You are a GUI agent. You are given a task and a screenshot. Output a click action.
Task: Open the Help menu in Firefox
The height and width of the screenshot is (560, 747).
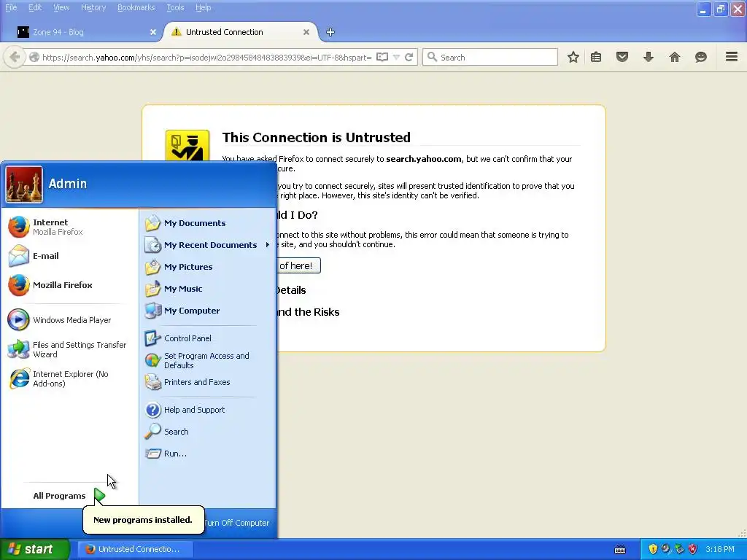pos(203,7)
